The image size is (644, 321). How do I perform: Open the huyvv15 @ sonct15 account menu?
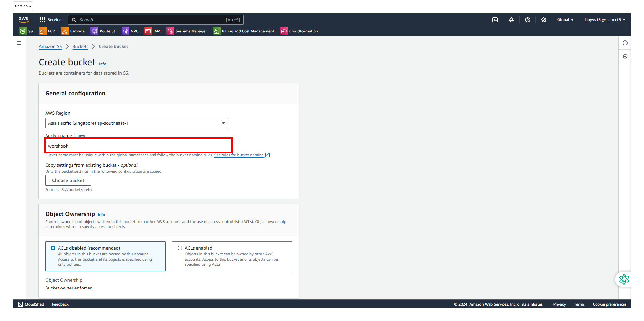tap(605, 20)
